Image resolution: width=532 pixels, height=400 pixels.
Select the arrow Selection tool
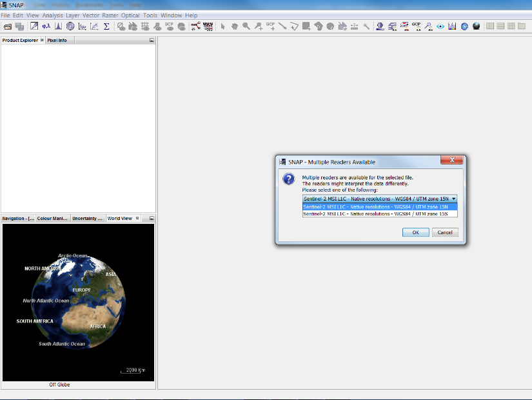click(x=223, y=26)
